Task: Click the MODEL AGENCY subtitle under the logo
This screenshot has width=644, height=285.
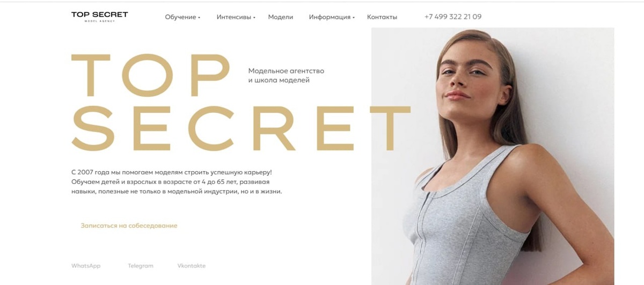Action: 100,21
